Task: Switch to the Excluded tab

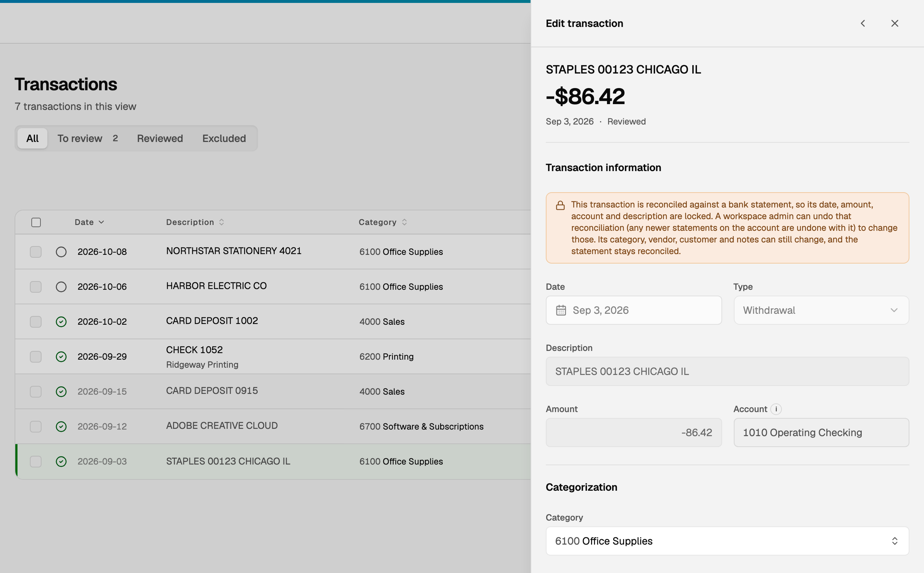Action: tap(224, 138)
